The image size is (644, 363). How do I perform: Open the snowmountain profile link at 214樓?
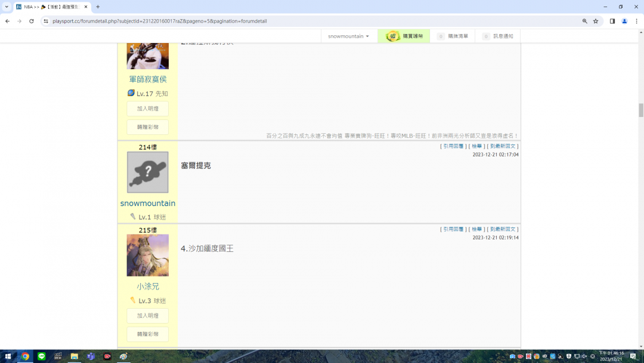point(148,203)
